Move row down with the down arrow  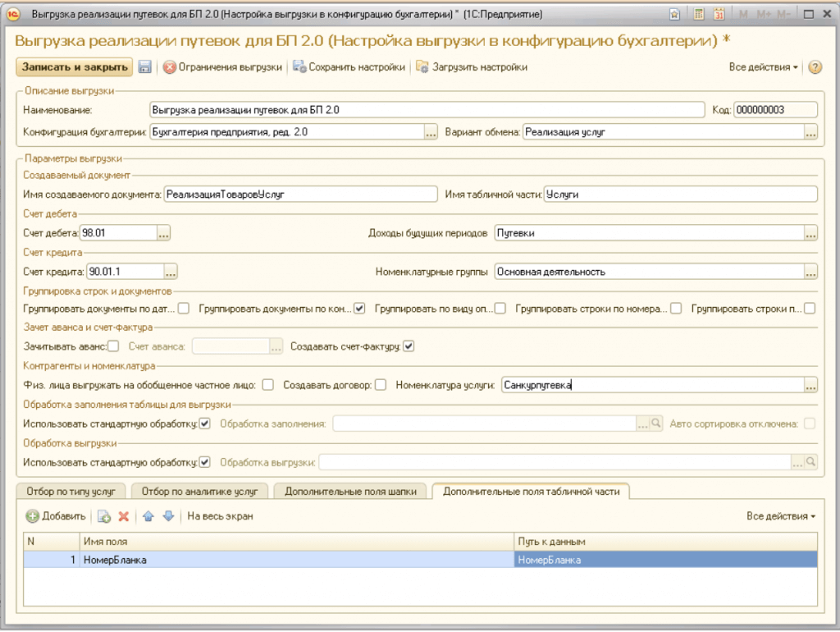[168, 516]
